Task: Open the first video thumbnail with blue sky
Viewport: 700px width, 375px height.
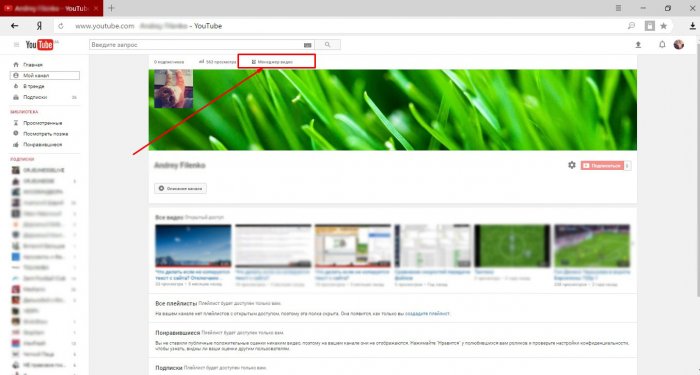Action: tap(193, 246)
